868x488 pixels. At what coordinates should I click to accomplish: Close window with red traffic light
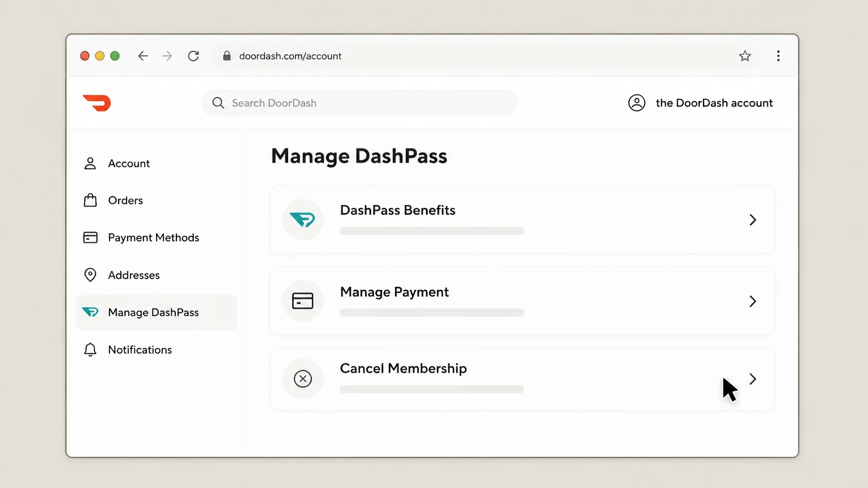coord(85,56)
